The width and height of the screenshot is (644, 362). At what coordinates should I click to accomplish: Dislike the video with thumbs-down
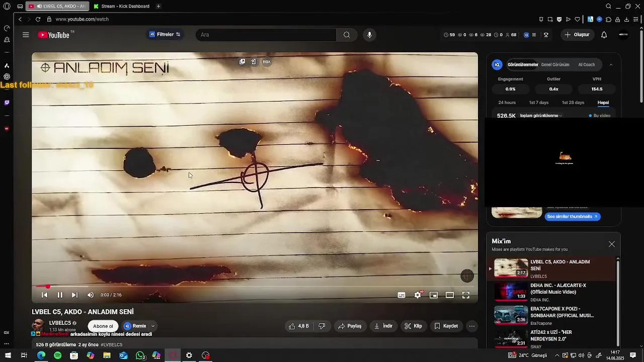[x=322, y=326]
